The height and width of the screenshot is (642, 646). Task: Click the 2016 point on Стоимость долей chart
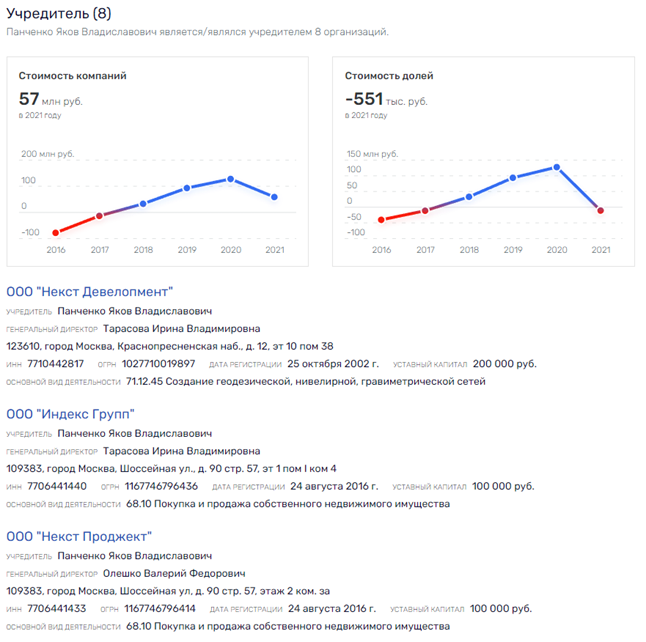pos(381,220)
